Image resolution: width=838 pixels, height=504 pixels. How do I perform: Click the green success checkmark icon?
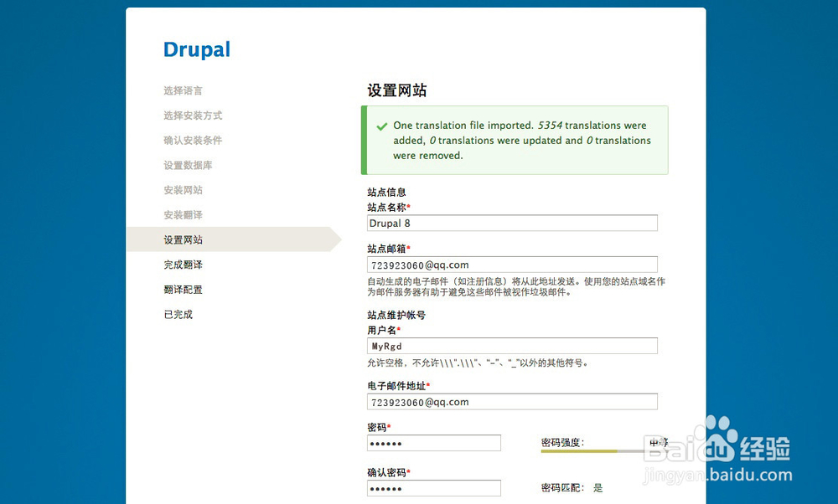pos(381,126)
